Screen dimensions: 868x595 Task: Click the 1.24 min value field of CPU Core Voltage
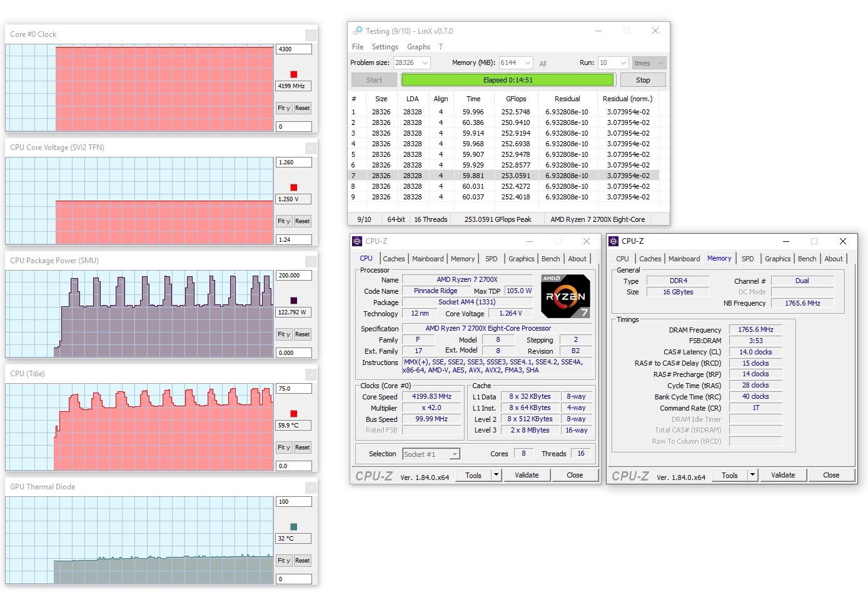click(x=294, y=240)
